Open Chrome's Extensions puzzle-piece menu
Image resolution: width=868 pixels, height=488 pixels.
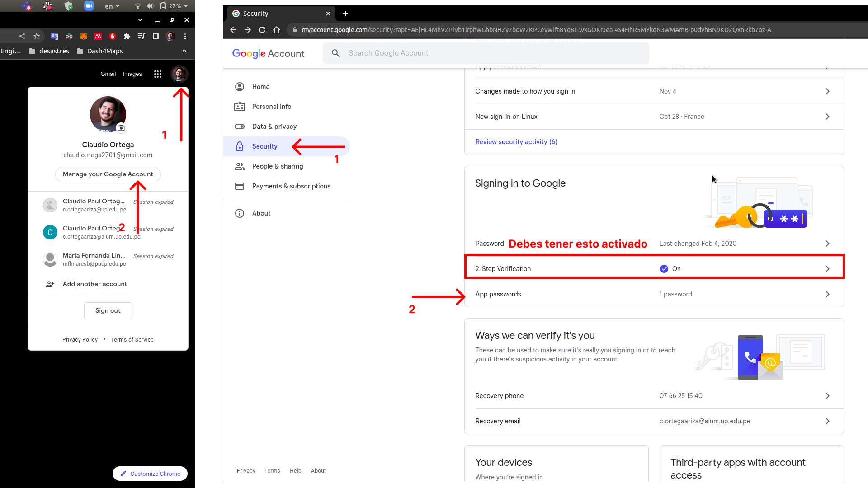pyautogui.click(x=127, y=36)
